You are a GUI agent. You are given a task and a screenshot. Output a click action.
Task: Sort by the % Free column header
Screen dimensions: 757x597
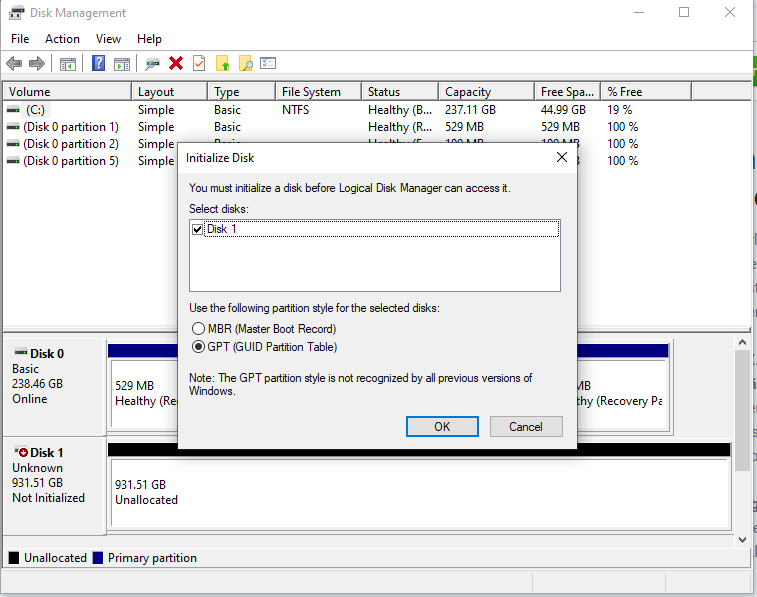pyautogui.click(x=646, y=92)
